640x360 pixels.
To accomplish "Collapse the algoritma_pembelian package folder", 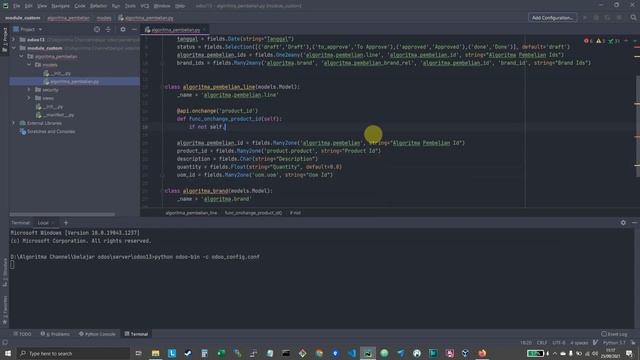I will pos(21,56).
